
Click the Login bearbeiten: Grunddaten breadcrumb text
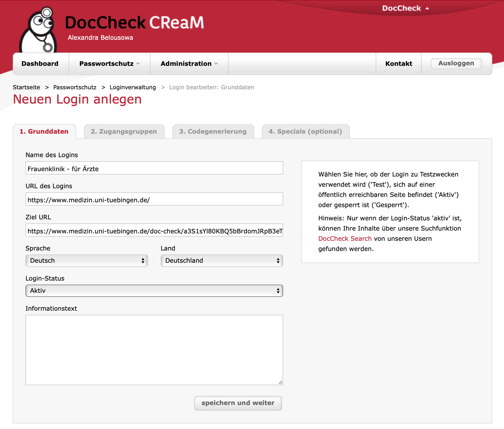pyautogui.click(x=212, y=87)
